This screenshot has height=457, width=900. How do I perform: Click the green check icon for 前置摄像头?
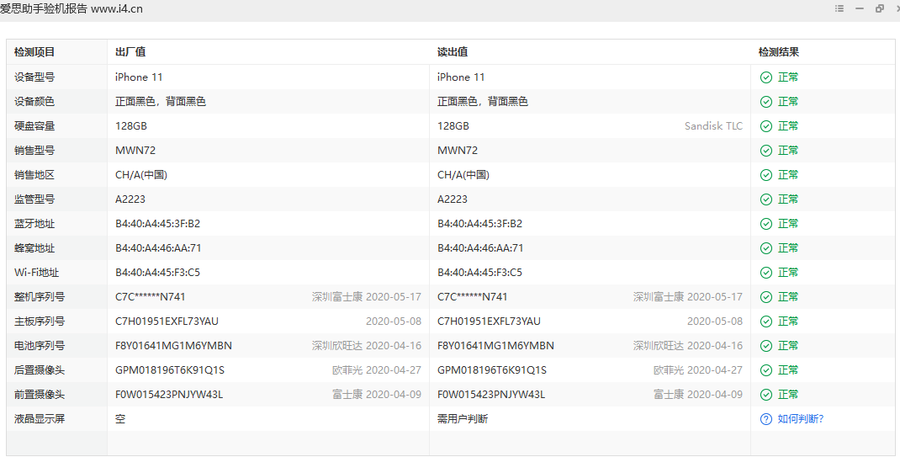[x=766, y=395]
